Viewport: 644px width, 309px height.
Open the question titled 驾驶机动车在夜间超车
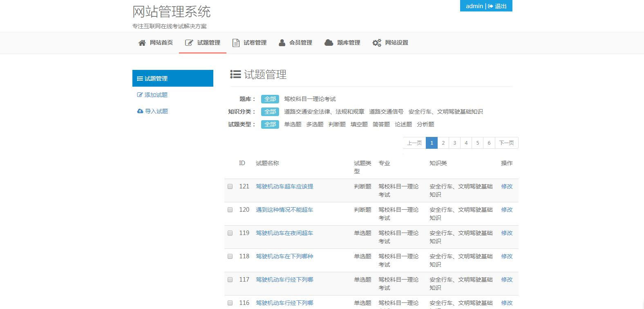284,233
